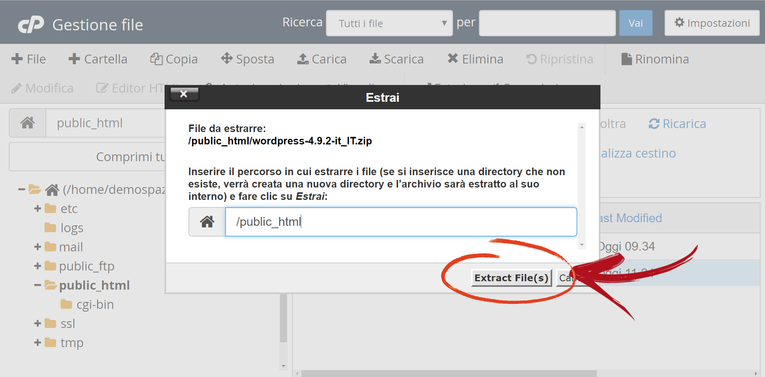The width and height of the screenshot is (765, 377).
Task: Click the home icon in the Estrai dialog
Action: [x=207, y=222]
